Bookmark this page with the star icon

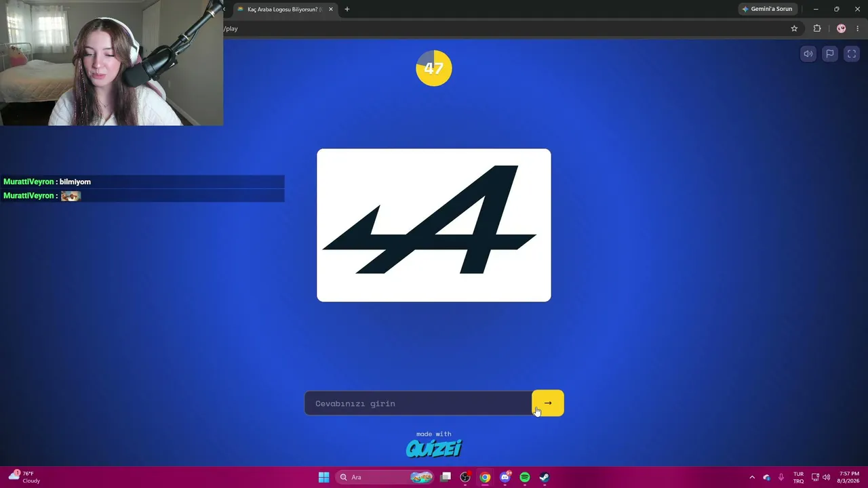click(x=794, y=28)
